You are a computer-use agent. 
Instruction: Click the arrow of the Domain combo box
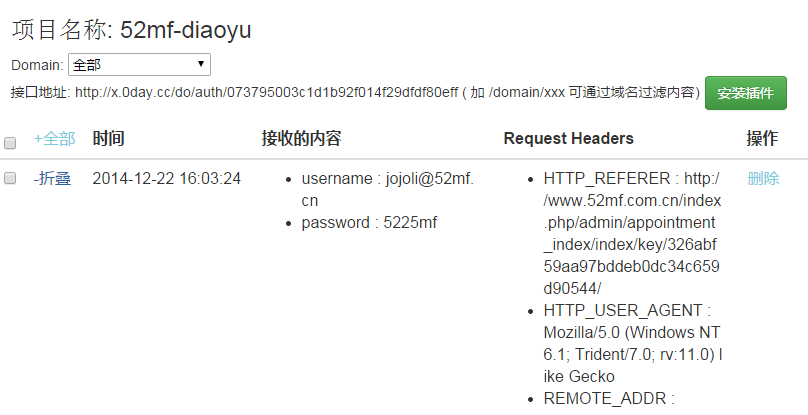201,64
